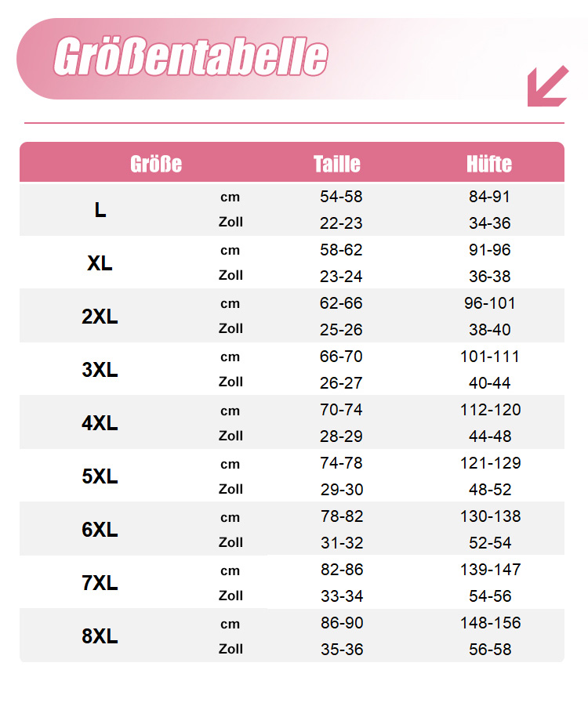Click the L size label
The height and width of the screenshot is (717, 588).
[100, 210]
